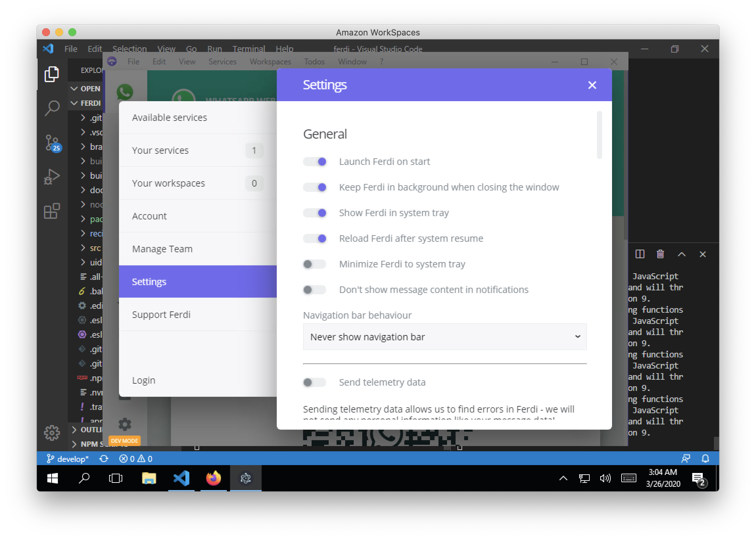756x540 pixels.
Task: Expand the doc folder in Explorer
Action: point(92,190)
